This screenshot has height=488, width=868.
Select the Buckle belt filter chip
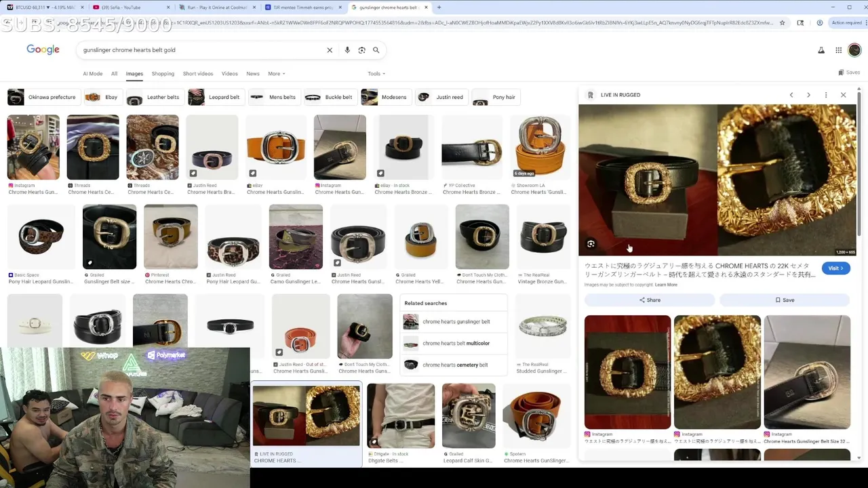(330, 97)
